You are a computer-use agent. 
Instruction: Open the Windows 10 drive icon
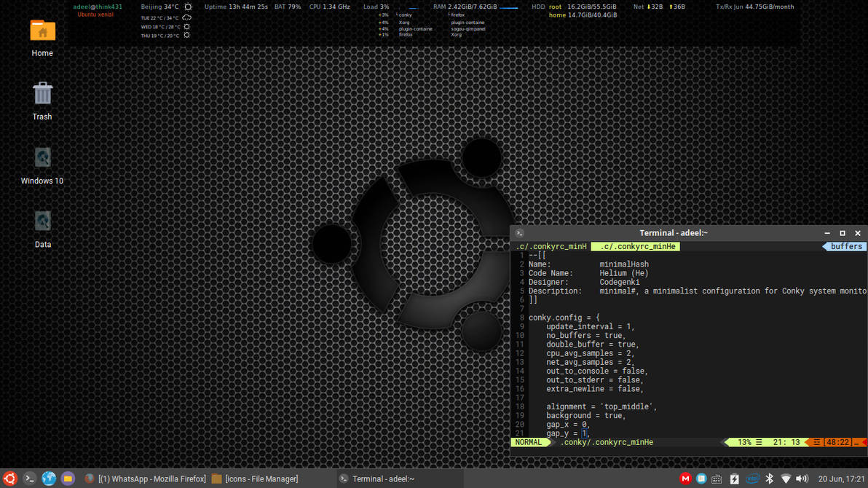(x=42, y=158)
